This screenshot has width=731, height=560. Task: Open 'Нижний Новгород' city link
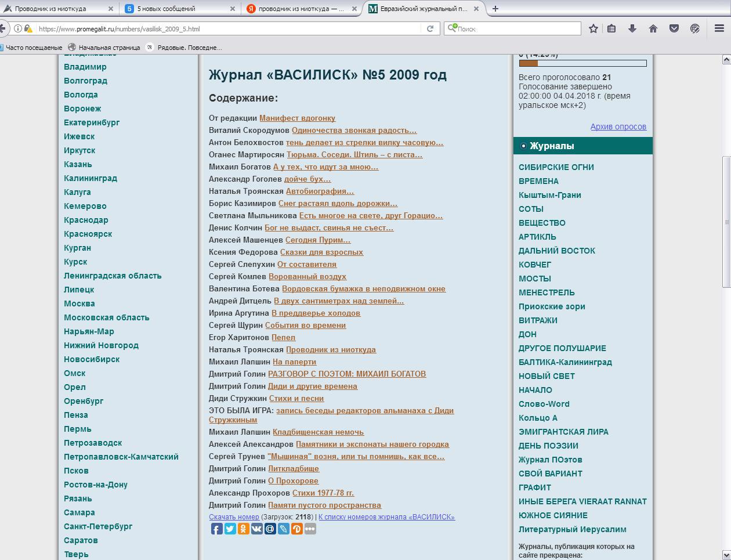[101, 345]
